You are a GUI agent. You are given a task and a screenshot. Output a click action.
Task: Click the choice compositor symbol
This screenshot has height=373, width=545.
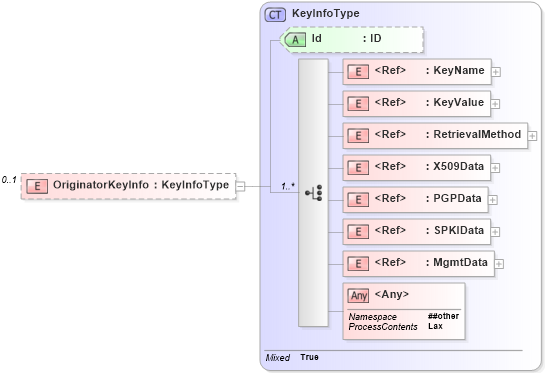[x=314, y=193]
